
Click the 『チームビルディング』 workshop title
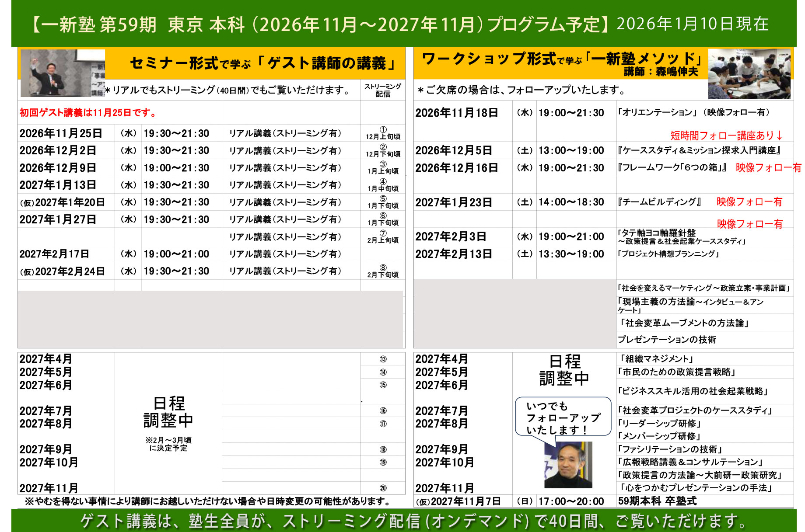coord(660,202)
